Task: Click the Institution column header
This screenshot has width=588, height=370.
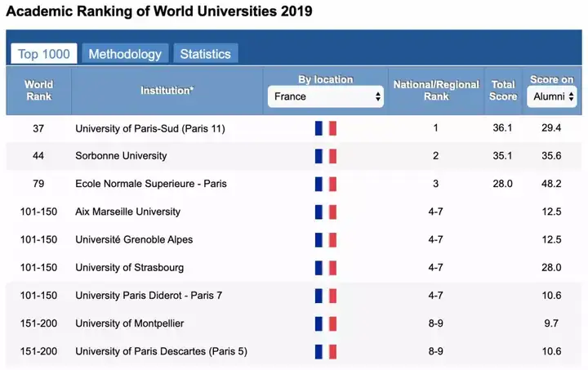Action: pyautogui.click(x=167, y=90)
